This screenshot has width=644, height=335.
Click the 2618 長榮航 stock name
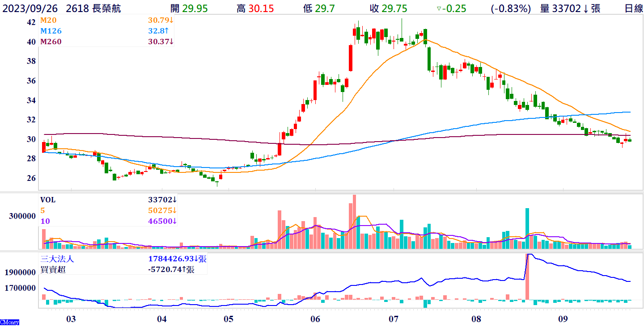coord(93,8)
